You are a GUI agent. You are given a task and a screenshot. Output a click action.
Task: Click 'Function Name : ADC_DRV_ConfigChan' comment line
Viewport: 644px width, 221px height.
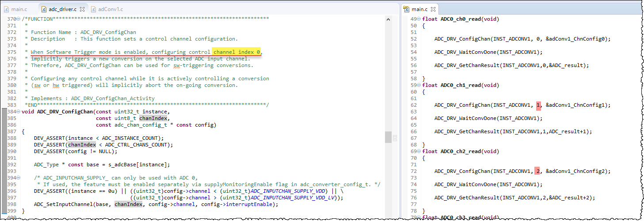(x=84, y=32)
